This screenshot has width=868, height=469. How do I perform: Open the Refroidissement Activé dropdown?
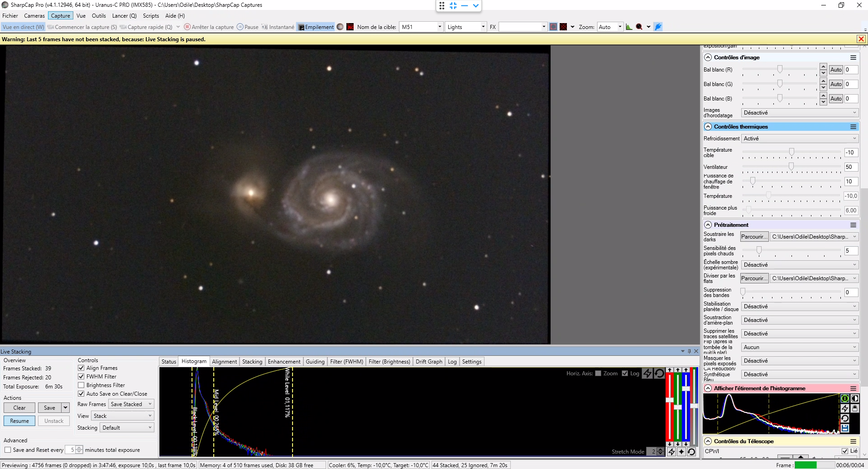800,139
